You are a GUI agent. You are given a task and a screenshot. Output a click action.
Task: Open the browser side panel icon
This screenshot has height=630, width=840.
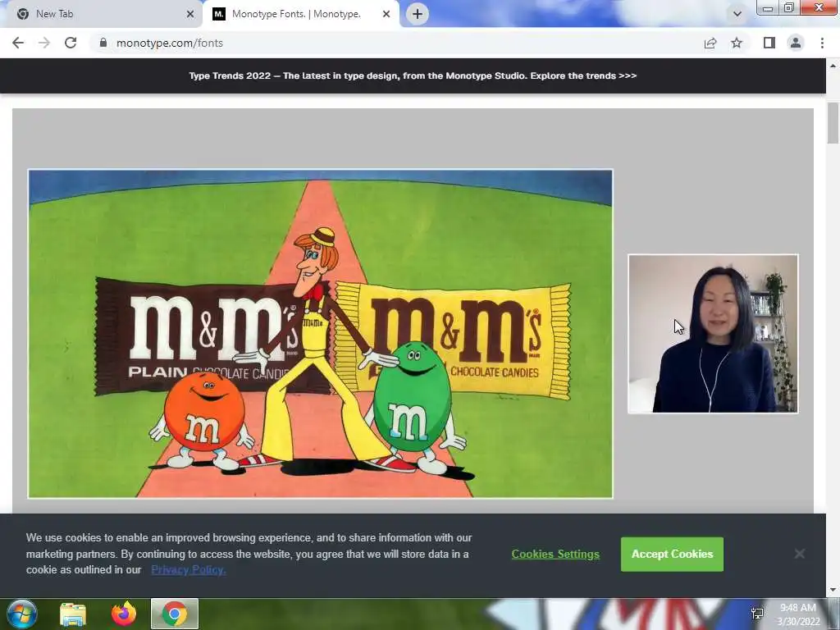click(769, 43)
